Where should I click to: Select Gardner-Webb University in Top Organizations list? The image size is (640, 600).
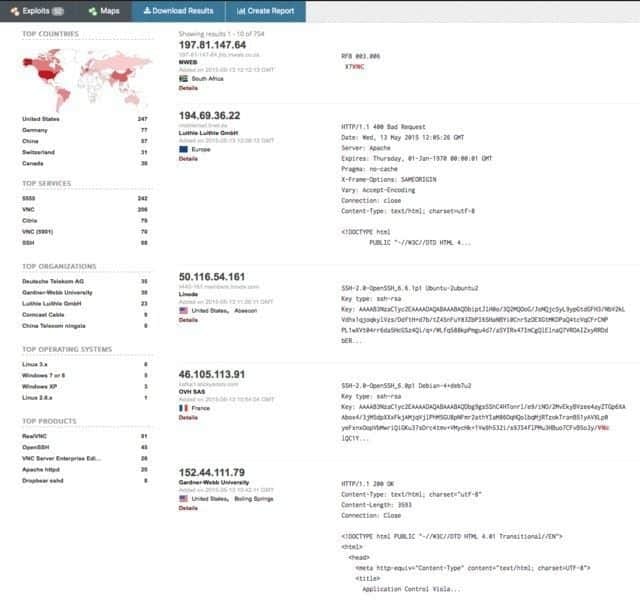coord(57,292)
